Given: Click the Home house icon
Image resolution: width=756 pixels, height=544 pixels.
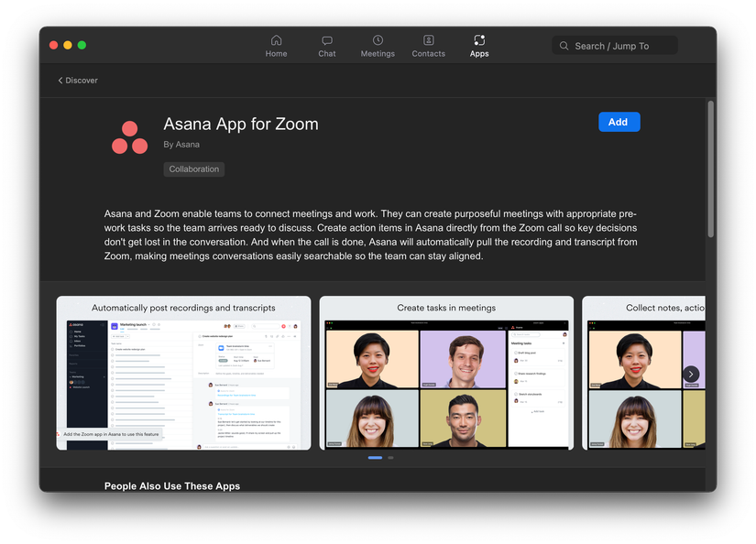Looking at the screenshot, I should point(276,40).
